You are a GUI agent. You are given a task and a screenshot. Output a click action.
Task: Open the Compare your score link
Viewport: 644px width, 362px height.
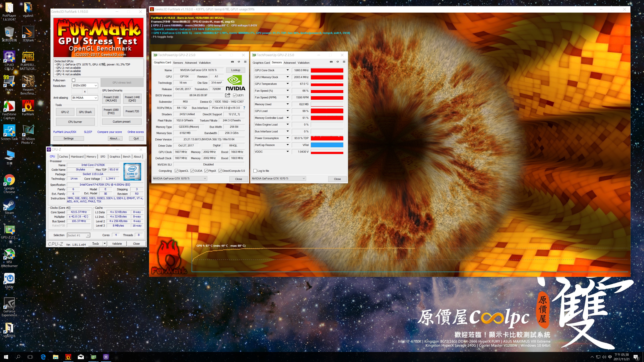coord(110,132)
